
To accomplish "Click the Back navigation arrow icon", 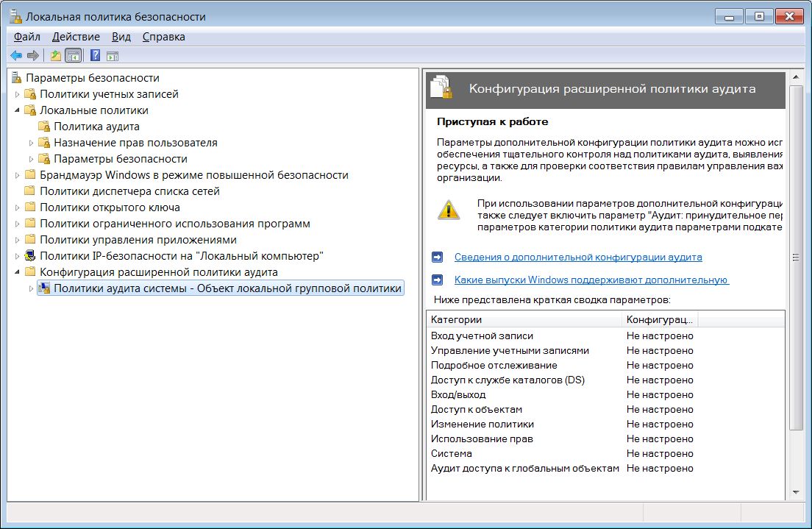I will [15, 54].
